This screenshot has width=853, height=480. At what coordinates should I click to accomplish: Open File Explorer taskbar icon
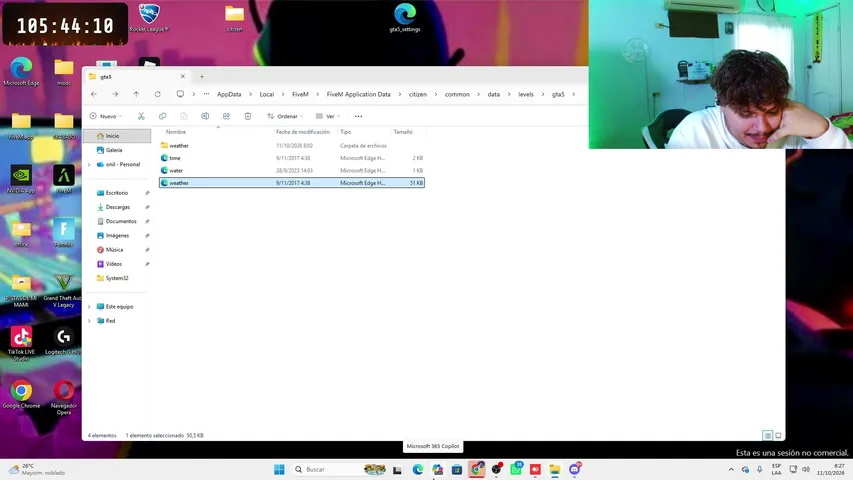554,469
